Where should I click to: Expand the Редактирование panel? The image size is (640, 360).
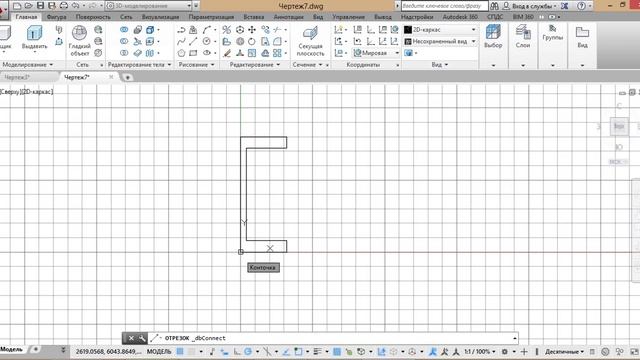[x=255, y=64]
